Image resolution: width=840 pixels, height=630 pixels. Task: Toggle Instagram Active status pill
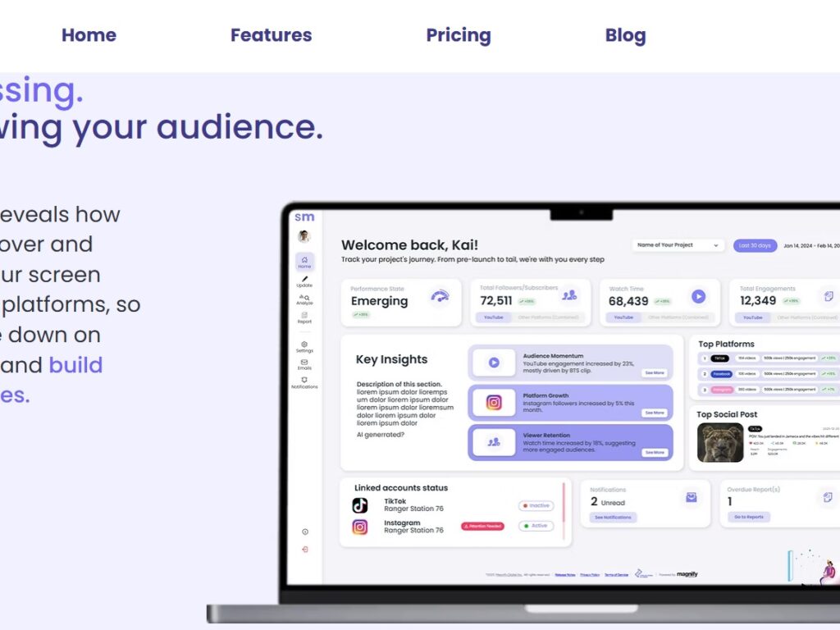(536, 526)
